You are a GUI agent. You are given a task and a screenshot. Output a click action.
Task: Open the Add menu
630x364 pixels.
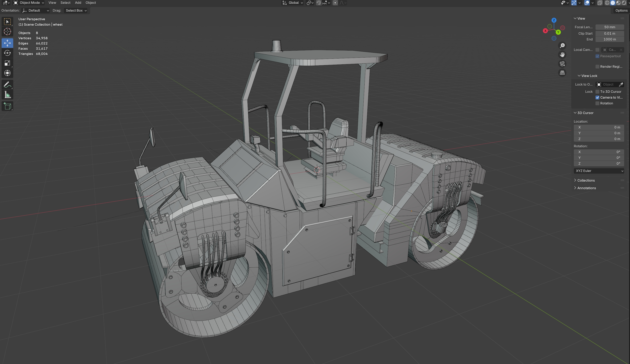[x=78, y=3]
